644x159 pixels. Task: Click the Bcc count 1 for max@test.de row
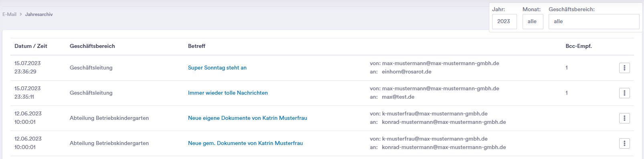[x=567, y=93]
